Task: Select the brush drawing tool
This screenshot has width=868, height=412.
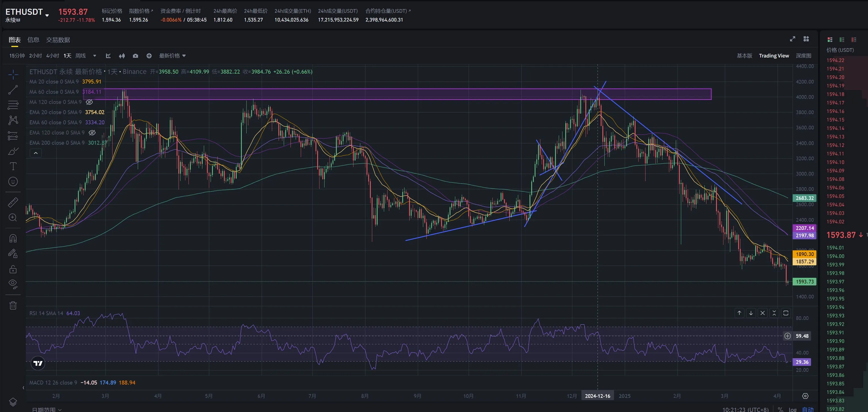Action: pos(13,151)
